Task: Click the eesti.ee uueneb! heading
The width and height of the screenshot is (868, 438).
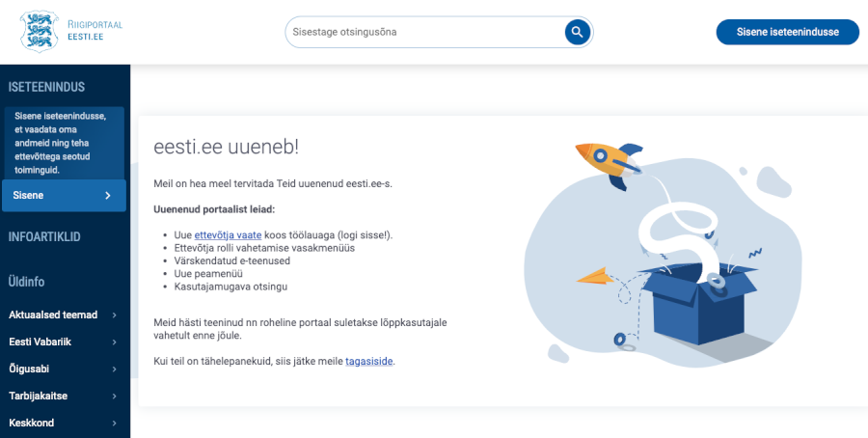Action: pyautogui.click(x=226, y=148)
